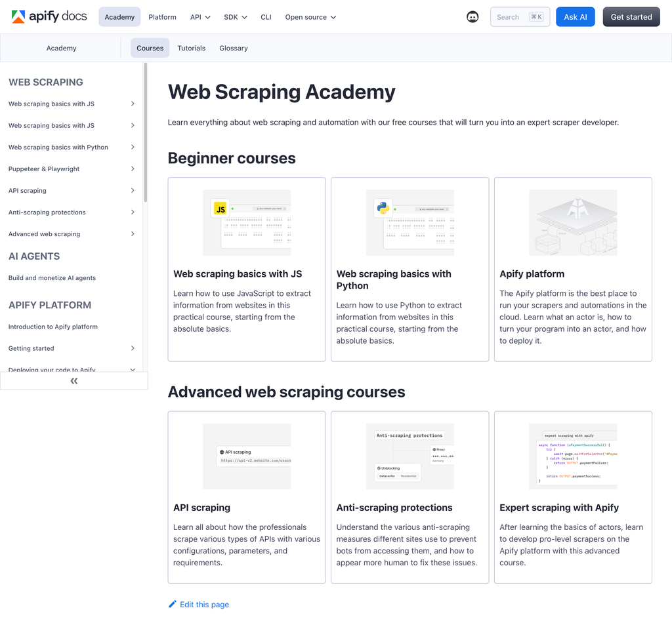Expand the Getting started sidebar section
This screenshot has width=672, height=625.
tap(133, 348)
